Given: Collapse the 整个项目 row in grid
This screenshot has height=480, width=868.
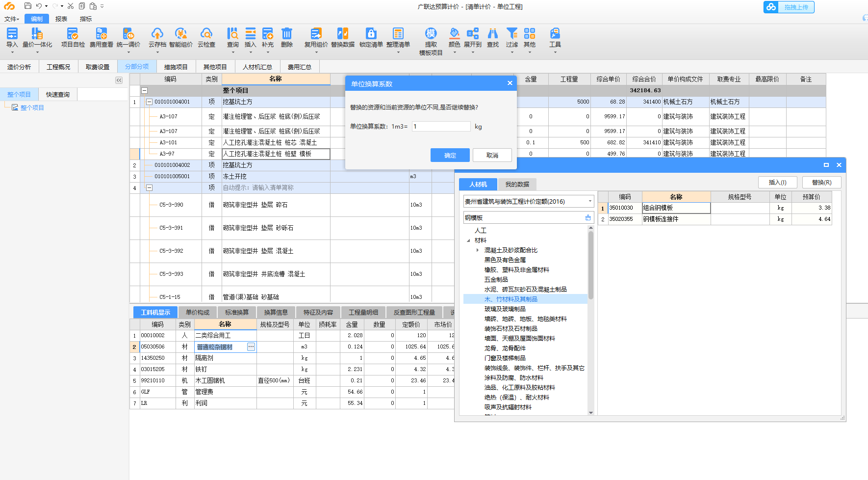Looking at the screenshot, I should click(x=145, y=90).
